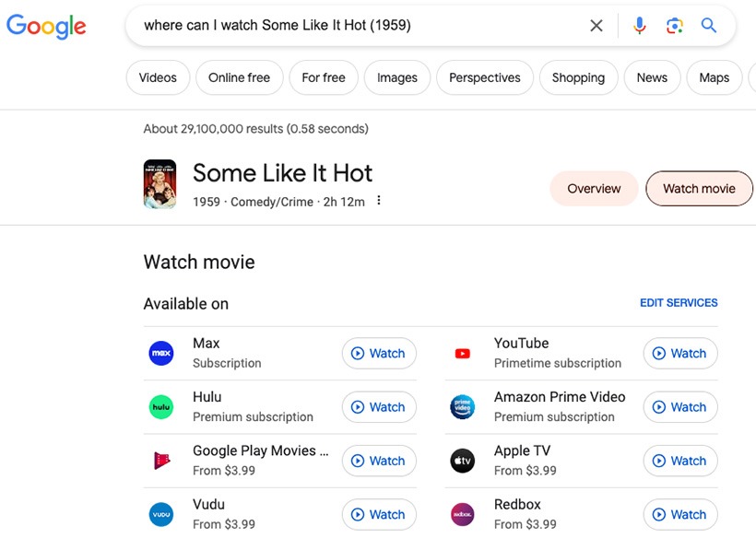Select the Overview chip
This screenshot has height=538, width=756.
click(x=594, y=188)
